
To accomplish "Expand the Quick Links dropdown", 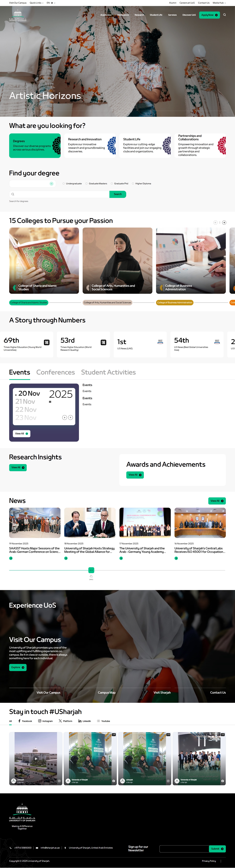I will (36, 3).
